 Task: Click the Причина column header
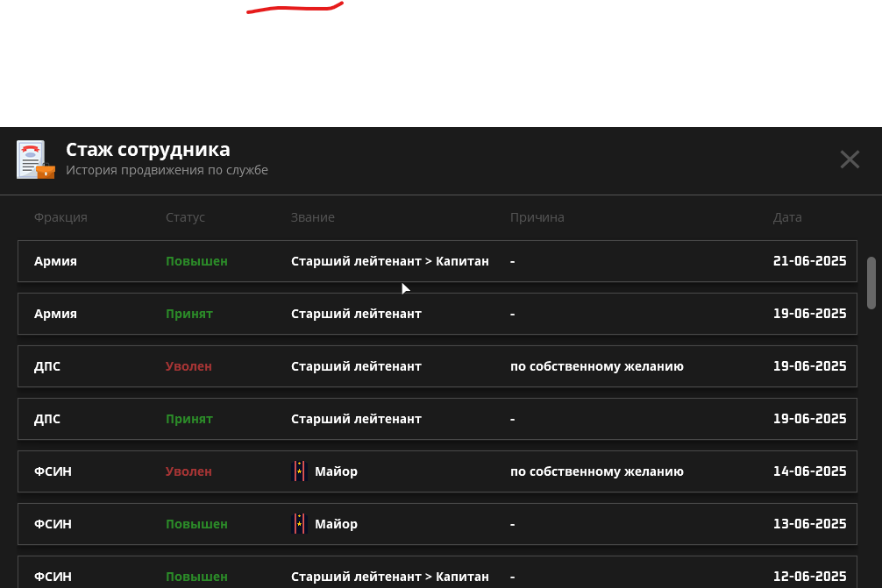(537, 217)
